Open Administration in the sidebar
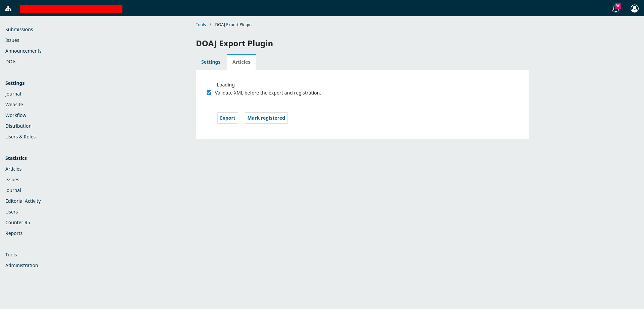 pos(22,265)
